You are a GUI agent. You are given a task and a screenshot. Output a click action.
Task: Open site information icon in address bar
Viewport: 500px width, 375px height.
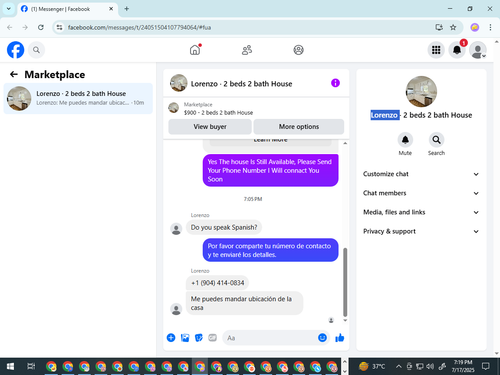pos(59,27)
